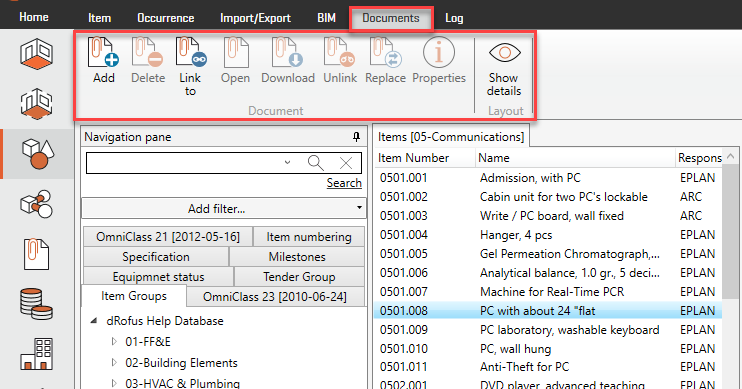Open the document Properties info icon

(x=439, y=52)
